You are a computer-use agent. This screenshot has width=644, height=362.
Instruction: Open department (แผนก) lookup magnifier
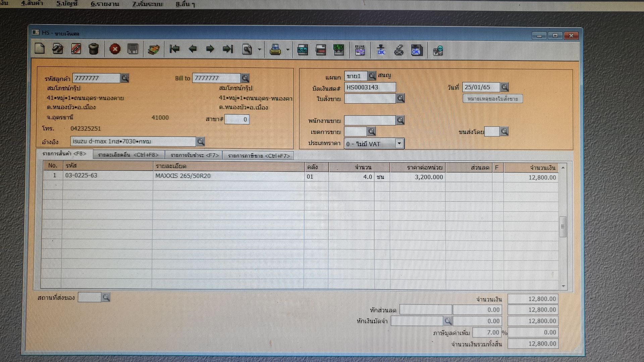pos(372,76)
